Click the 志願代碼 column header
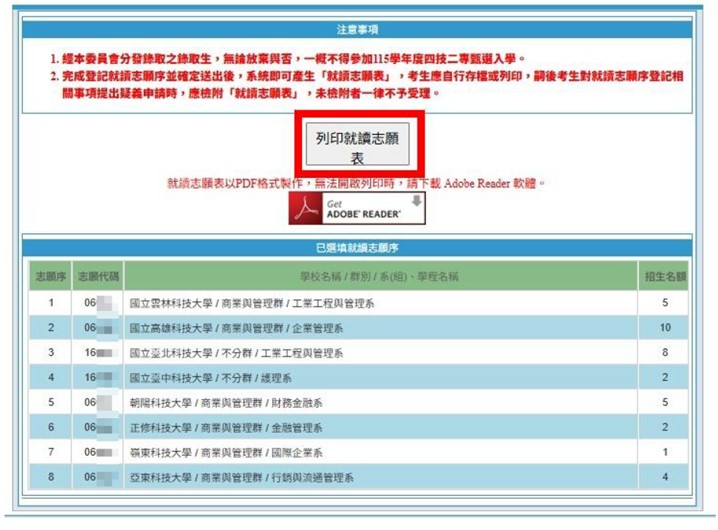 click(98, 275)
